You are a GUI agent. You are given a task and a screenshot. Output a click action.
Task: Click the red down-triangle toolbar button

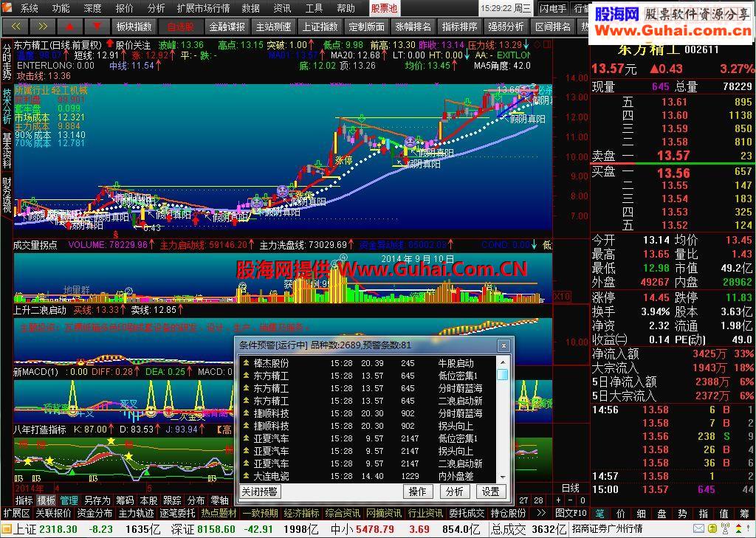97,27
